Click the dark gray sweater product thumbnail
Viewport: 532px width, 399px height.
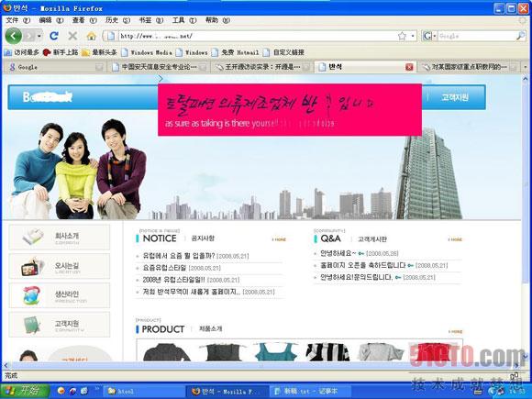coord(166,352)
